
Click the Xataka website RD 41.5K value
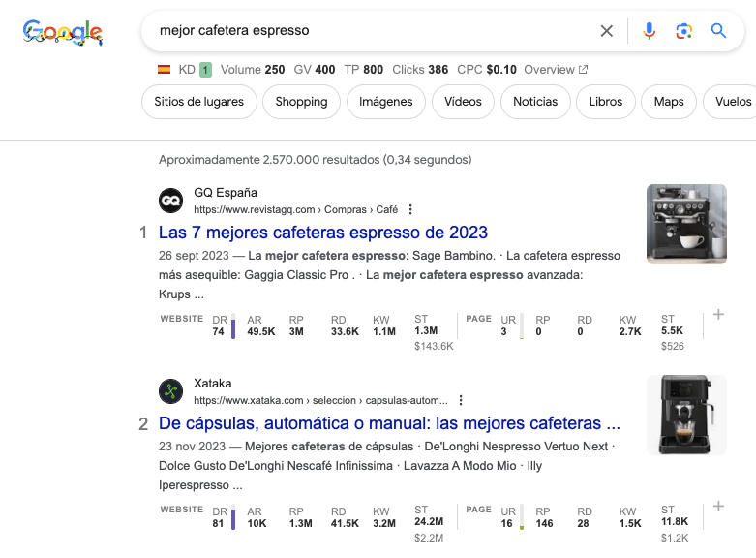(x=345, y=523)
